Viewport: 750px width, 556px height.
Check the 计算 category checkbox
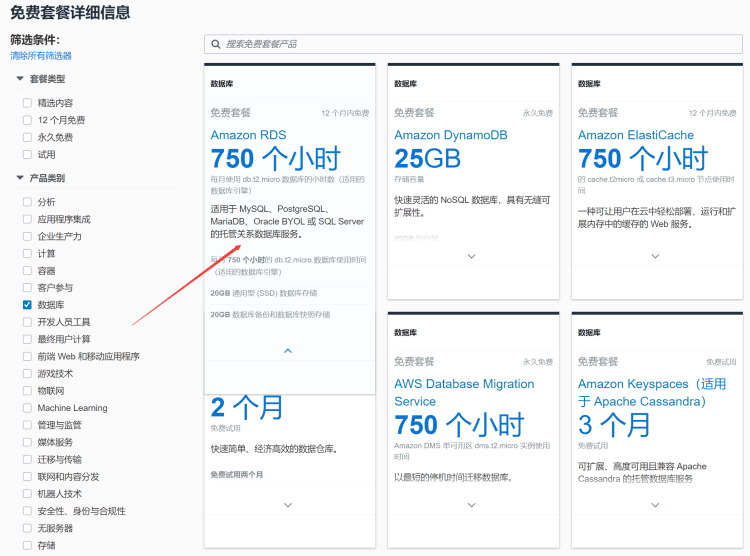click(27, 254)
